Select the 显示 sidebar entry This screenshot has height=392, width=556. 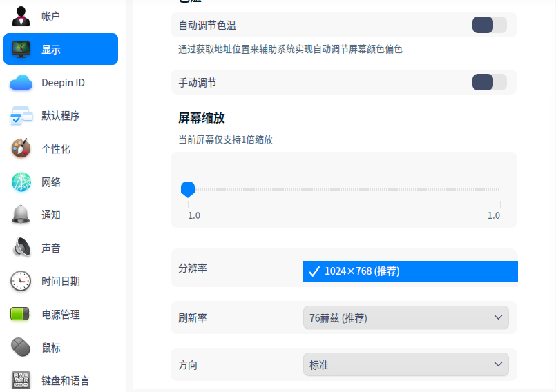tap(61, 49)
